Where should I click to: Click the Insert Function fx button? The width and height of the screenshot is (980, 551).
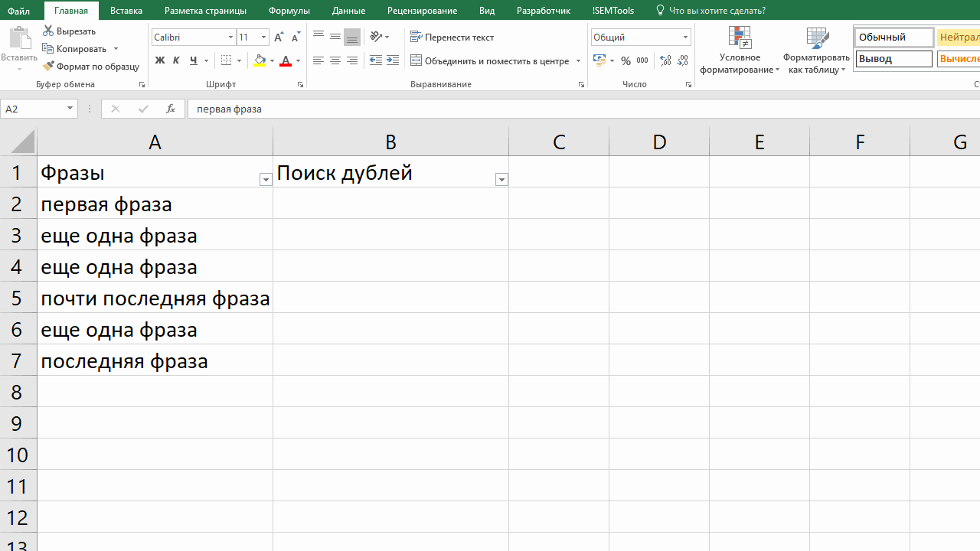(x=170, y=109)
